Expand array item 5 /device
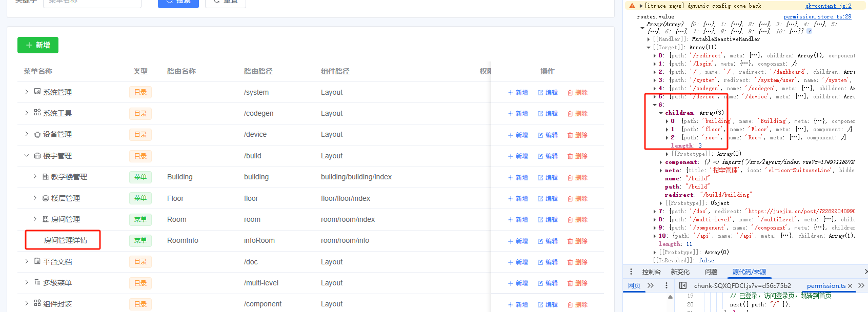The image size is (868, 312). [655, 96]
